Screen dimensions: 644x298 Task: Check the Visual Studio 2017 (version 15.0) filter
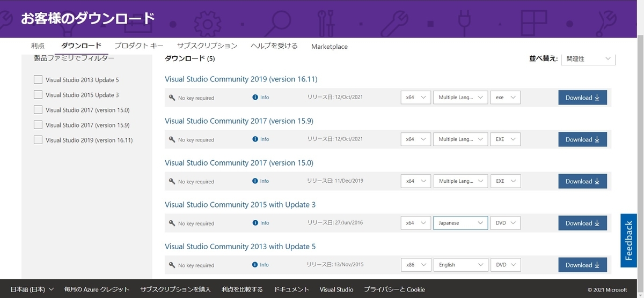click(38, 109)
